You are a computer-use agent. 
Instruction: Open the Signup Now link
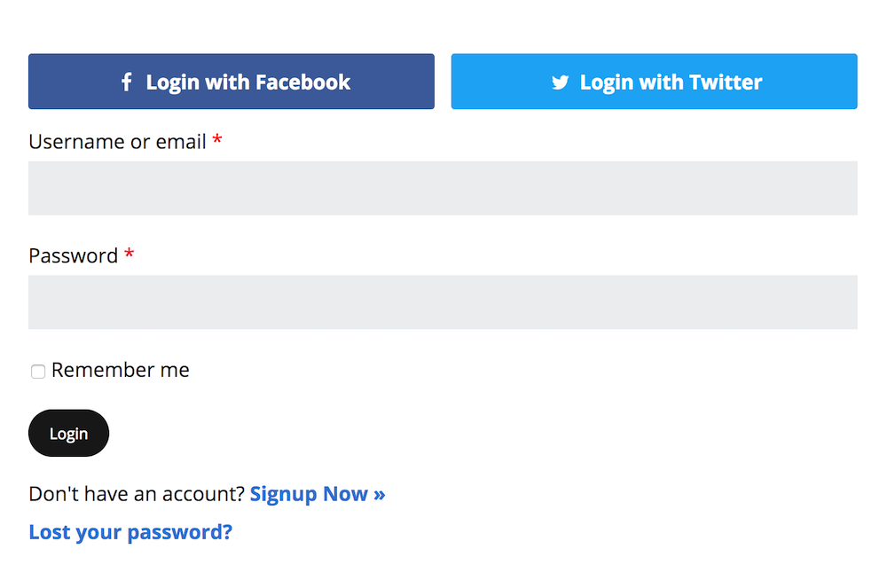318,494
